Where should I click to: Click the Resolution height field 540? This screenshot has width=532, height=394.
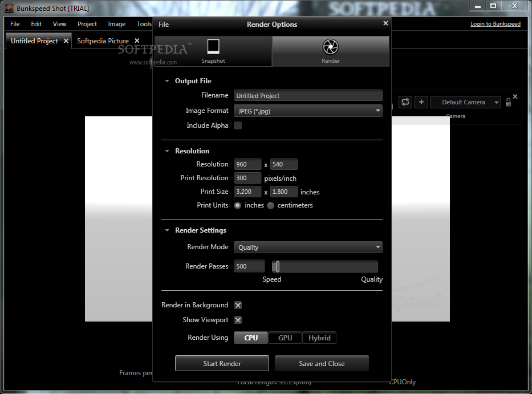(283, 164)
